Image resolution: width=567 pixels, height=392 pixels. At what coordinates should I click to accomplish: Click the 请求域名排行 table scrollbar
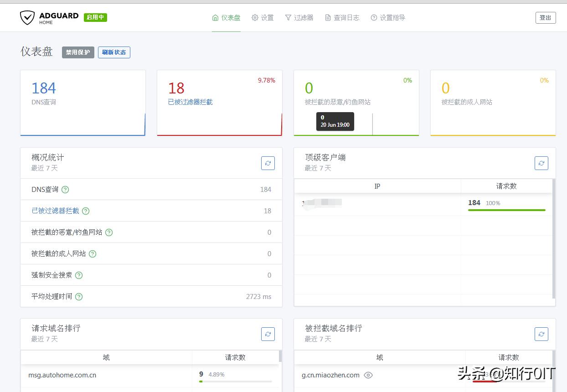point(280,356)
